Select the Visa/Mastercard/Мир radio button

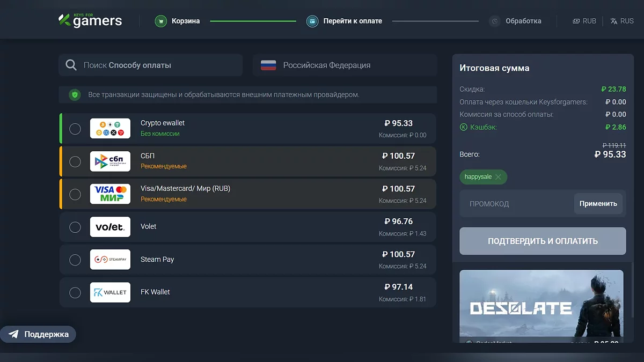(75, 194)
